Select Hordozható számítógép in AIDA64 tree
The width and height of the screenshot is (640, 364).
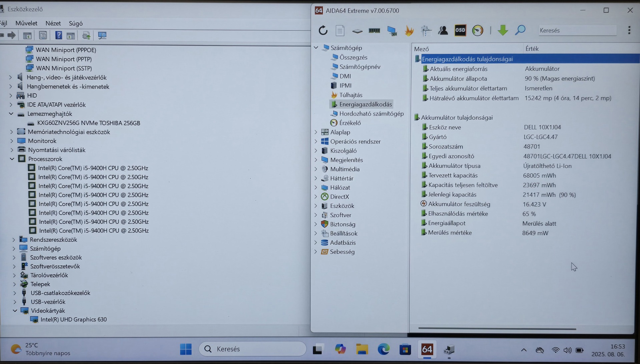click(371, 114)
